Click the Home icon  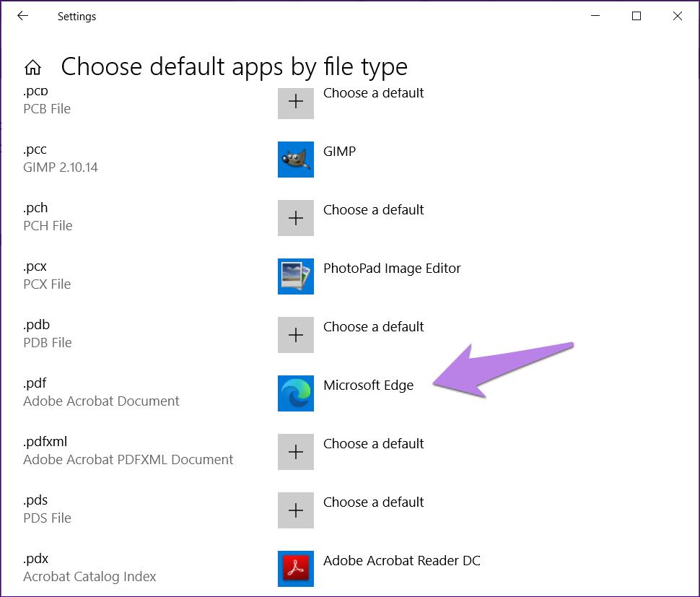coord(33,66)
